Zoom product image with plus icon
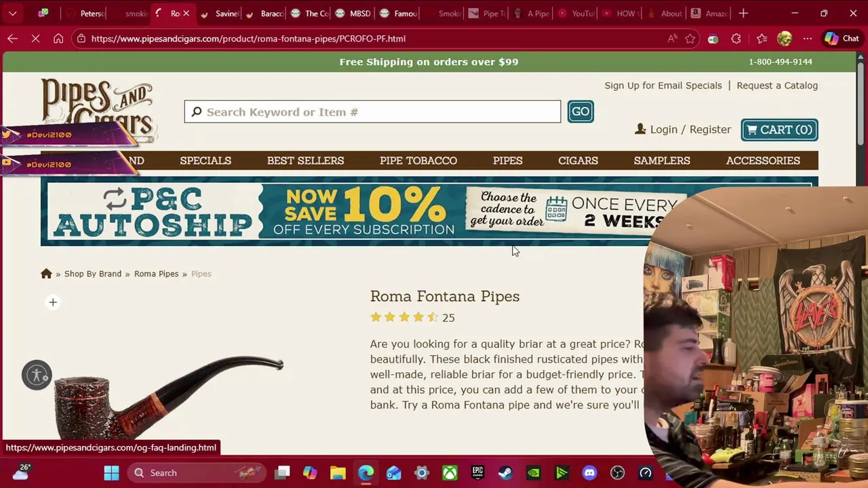 click(53, 302)
